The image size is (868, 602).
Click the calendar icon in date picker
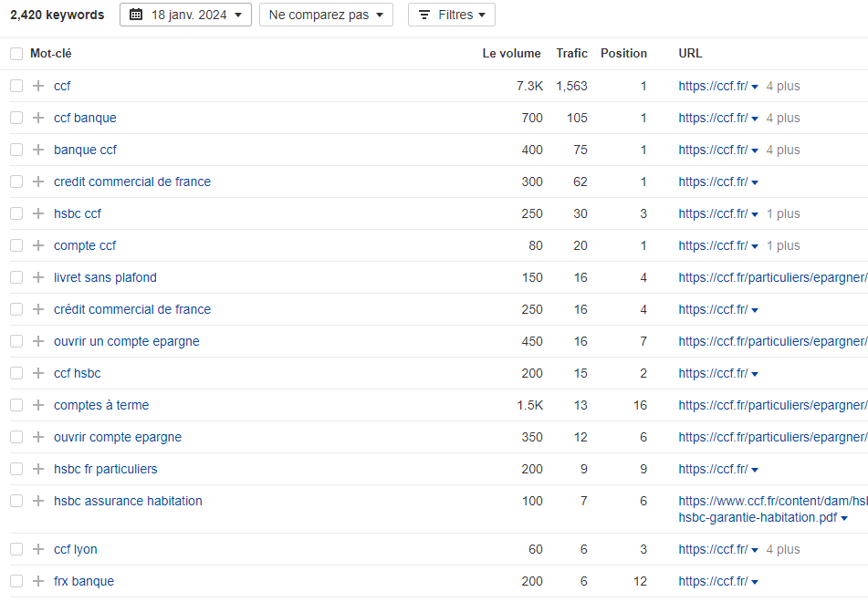coord(136,15)
